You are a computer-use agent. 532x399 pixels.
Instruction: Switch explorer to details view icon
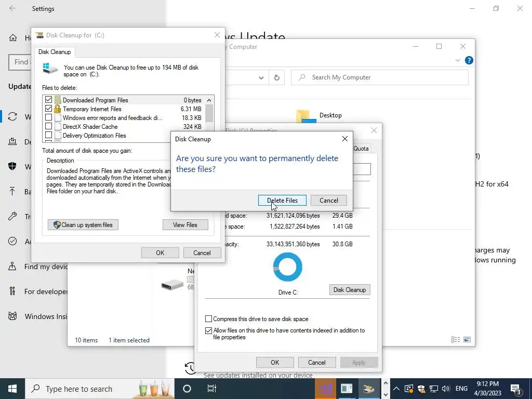tap(456, 339)
